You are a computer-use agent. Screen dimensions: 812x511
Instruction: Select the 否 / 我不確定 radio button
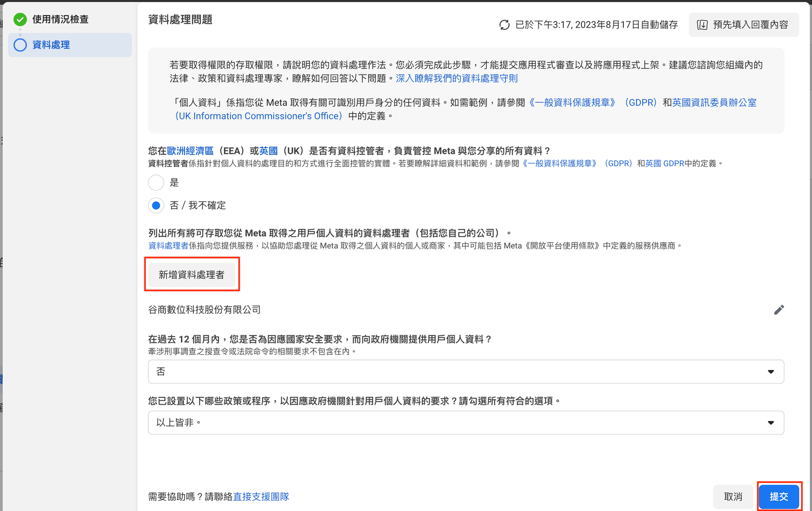[156, 206]
